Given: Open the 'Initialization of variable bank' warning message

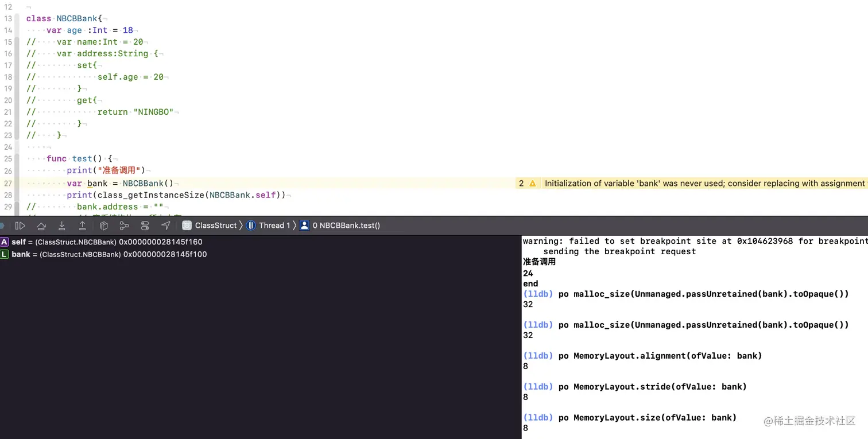Looking at the screenshot, I should click(705, 184).
